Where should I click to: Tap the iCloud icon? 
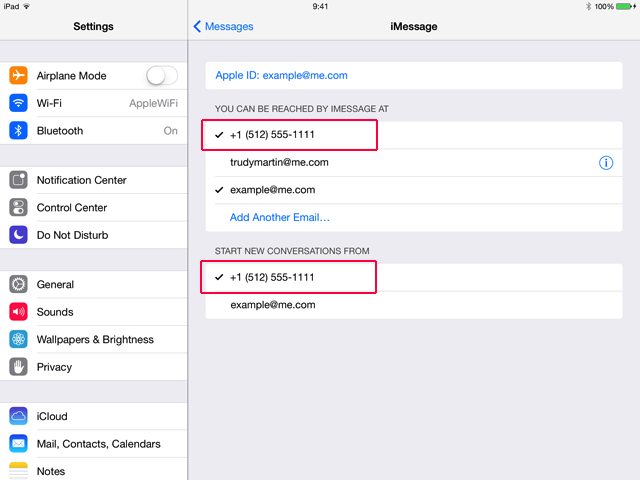click(18, 416)
